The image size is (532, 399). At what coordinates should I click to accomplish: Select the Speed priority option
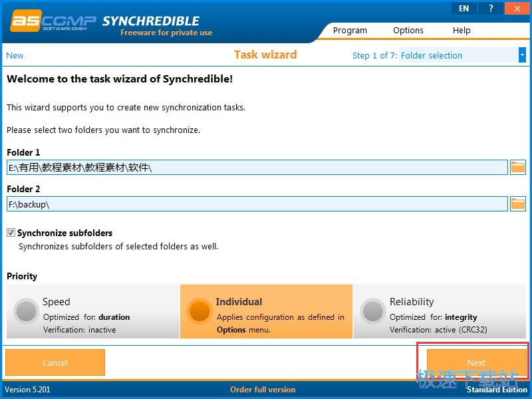(92, 311)
